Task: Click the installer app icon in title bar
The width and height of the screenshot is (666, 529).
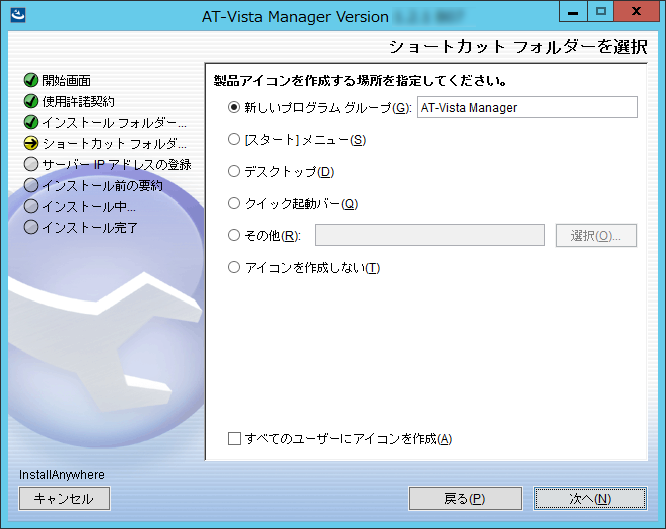Action: [x=18, y=15]
